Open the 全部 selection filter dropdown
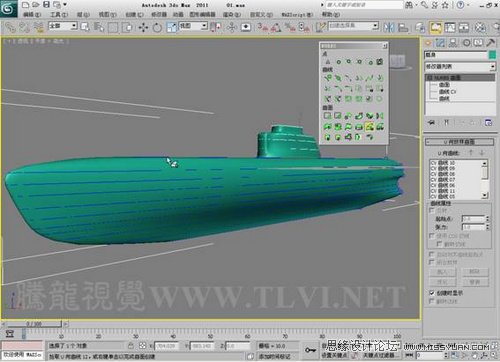 click(x=63, y=26)
